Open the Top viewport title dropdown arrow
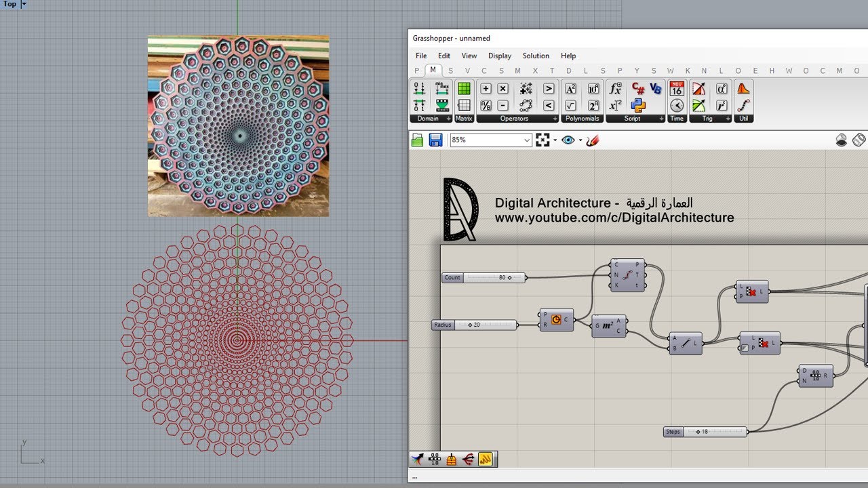This screenshot has height=488, width=868. coord(24,4)
